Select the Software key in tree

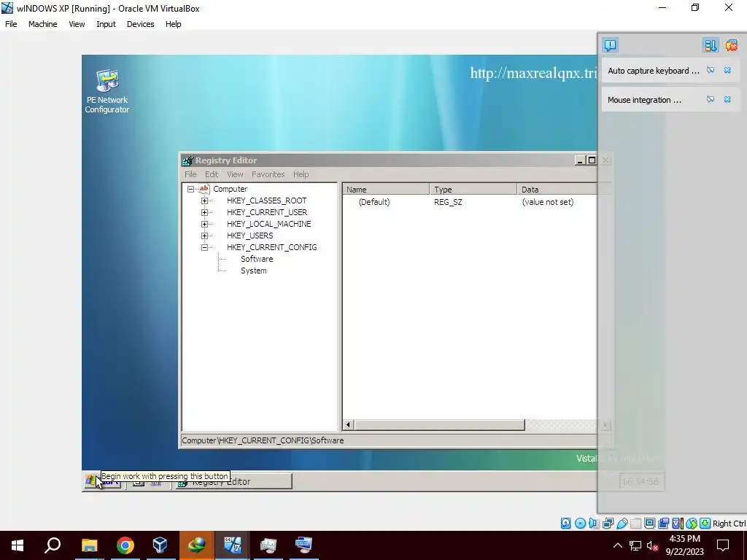tap(257, 259)
